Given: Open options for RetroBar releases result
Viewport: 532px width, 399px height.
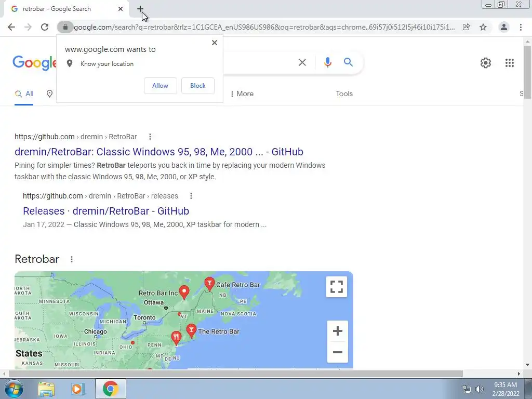Looking at the screenshot, I should (x=191, y=196).
